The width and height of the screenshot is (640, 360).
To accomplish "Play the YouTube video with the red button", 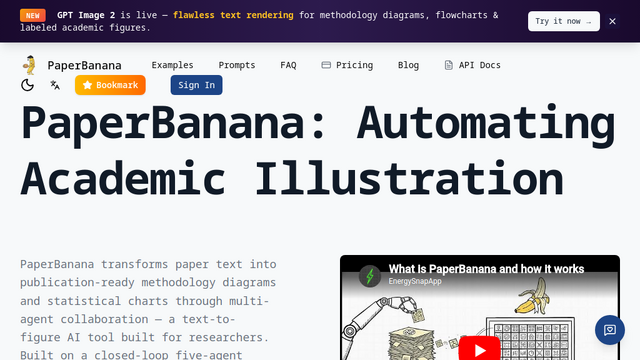I will [x=480, y=348].
